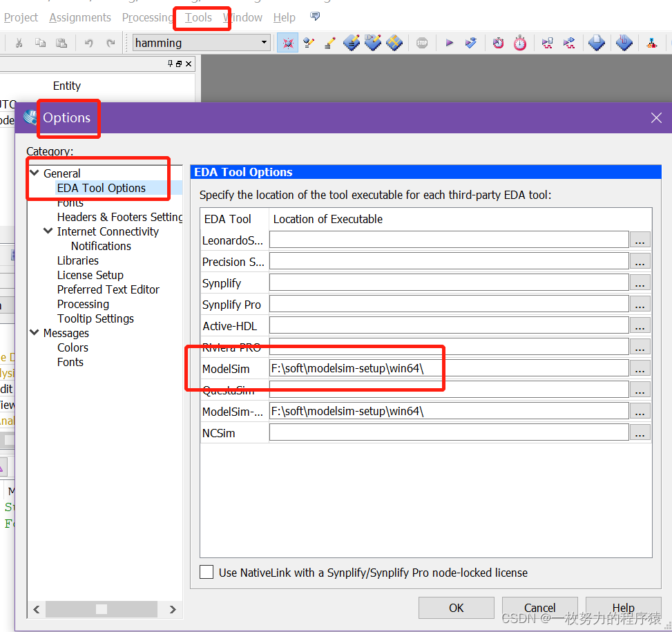Click the Cut scissors icon in toolbar
672x632 pixels.
[x=19, y=43]
